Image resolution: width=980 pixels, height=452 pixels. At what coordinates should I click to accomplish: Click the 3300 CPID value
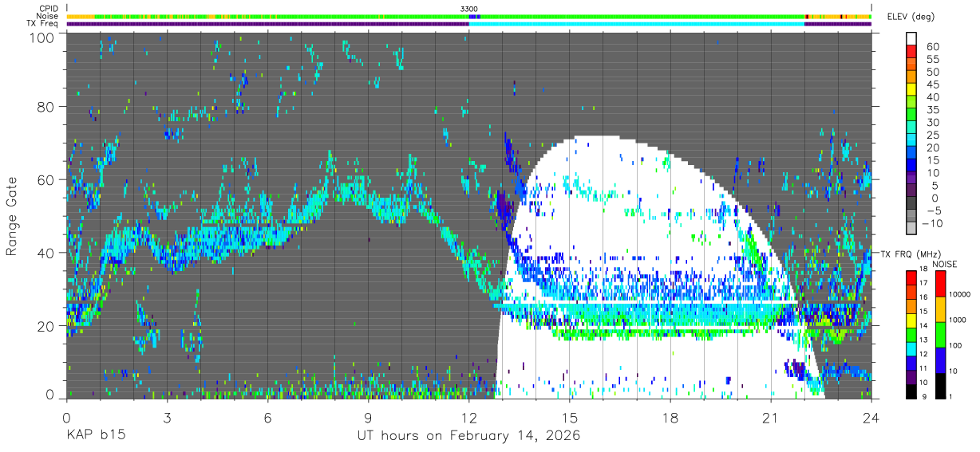(x=469, y=8)
